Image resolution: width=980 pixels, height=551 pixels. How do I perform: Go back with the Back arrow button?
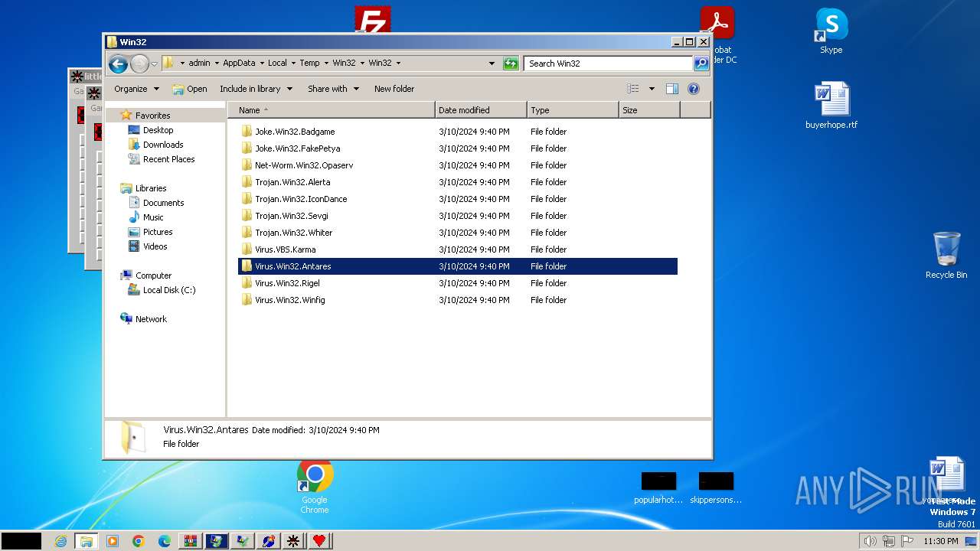118,64
